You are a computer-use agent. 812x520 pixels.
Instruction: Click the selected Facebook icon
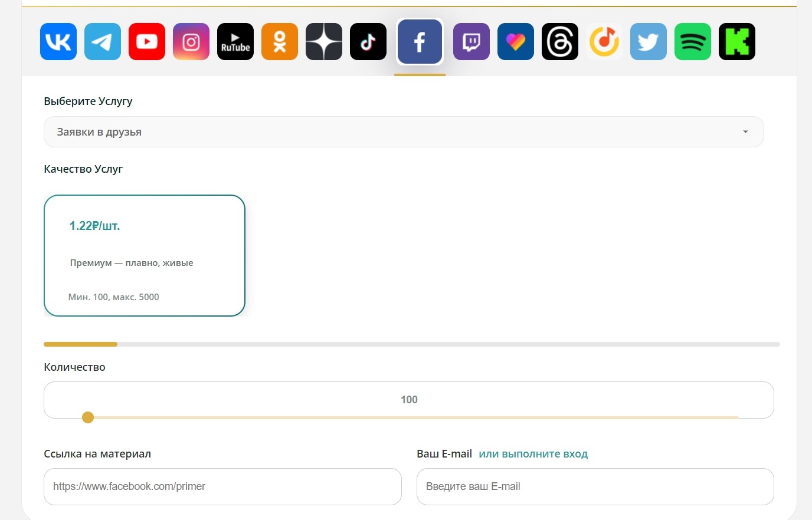(x=420, y=42)
